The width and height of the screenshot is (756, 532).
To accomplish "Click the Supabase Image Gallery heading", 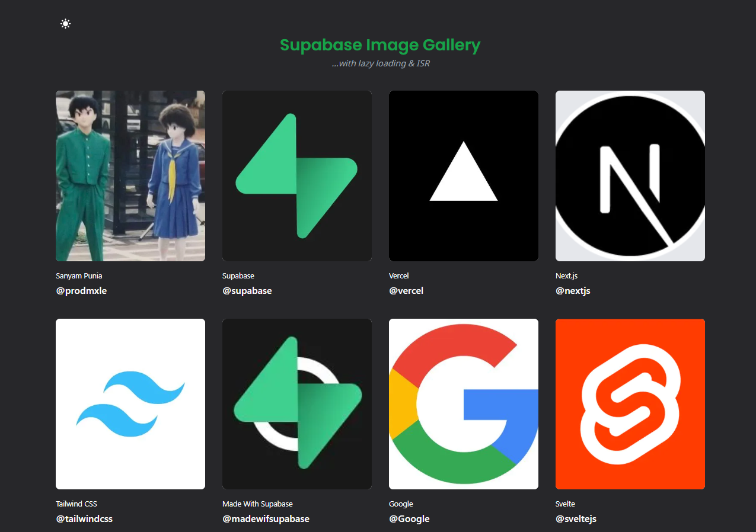I will pyautogui.click(x=379, y=45).
